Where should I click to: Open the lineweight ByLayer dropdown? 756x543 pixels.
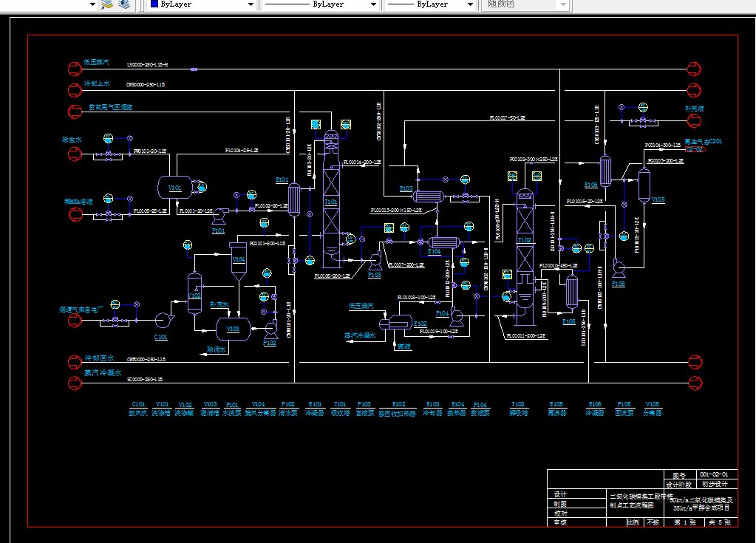[470, 4]
